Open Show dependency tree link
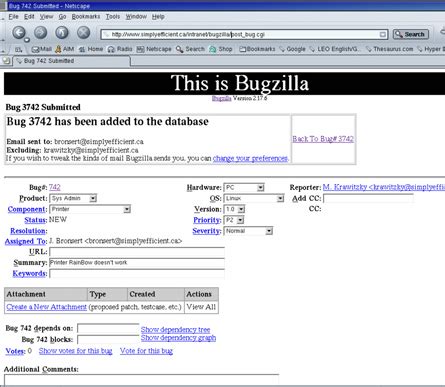Screen dimensions: 445x387 pyautogui.click(x=175, y=330)
